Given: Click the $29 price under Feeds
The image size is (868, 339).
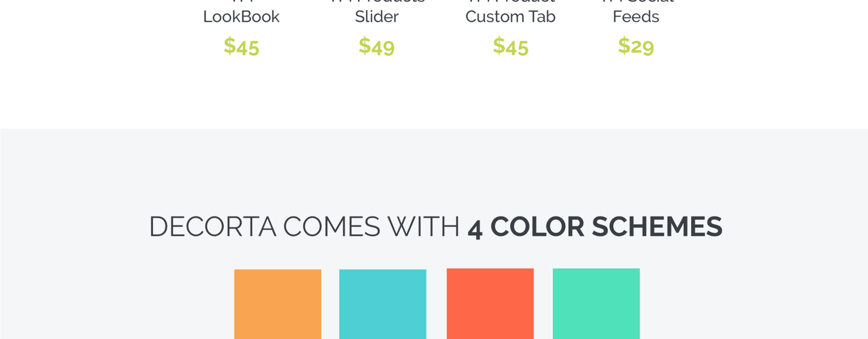Looking at the screenshot, I should [x=636, y=47].
